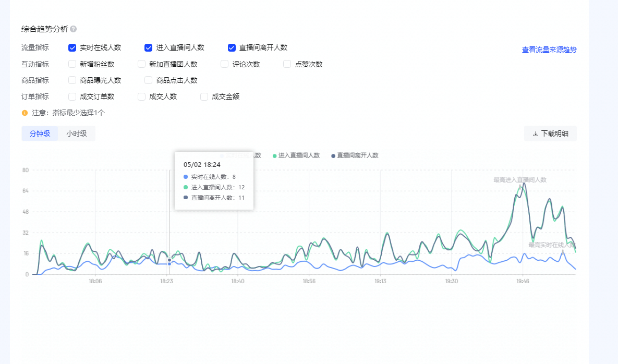Image resolution: width=618 pixels, height=364 pixels.
Task: Switch to the 小时级 tab
Action: 76,133
